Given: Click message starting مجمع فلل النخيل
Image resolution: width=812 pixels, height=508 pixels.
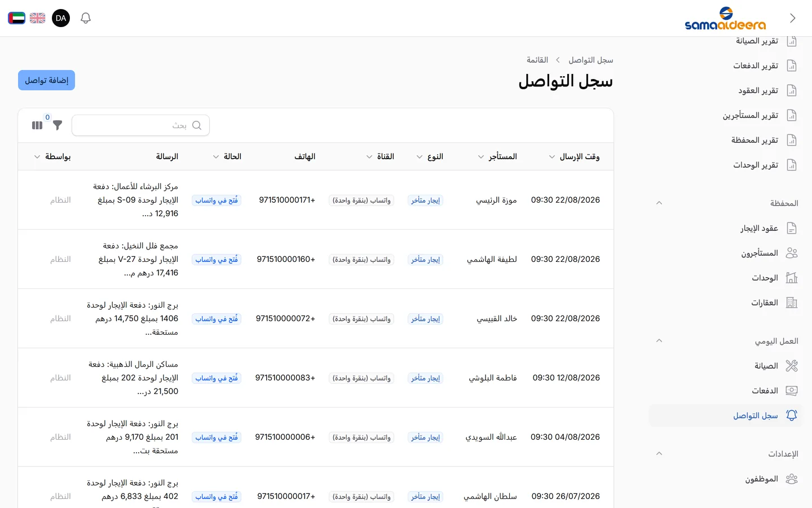Looking at the screenshot, I should coord(139,259).
